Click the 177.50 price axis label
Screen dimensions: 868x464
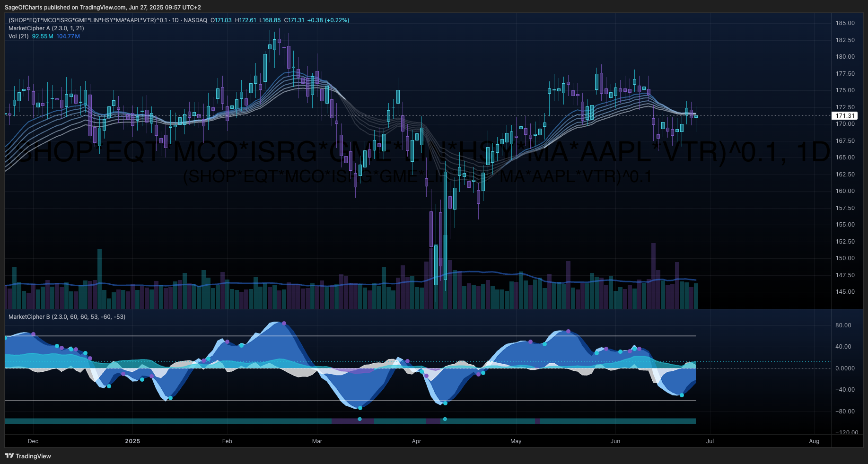(845, 74)
